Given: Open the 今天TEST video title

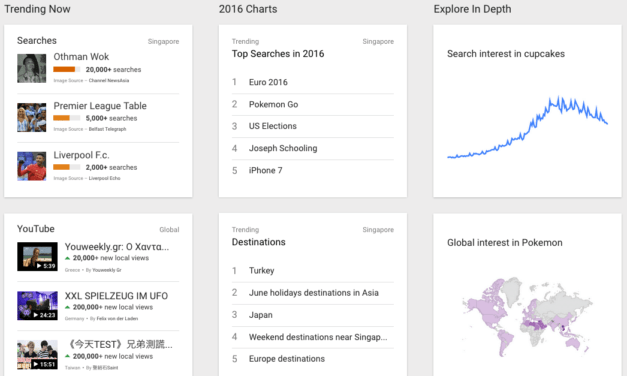Looking at the screenshot, I should click(x=119, y=344).
